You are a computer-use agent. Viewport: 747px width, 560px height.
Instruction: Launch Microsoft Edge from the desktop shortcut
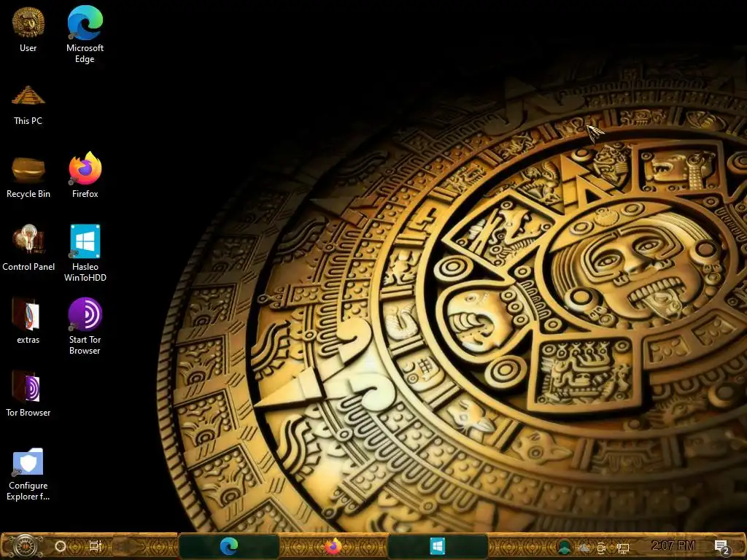85,23
